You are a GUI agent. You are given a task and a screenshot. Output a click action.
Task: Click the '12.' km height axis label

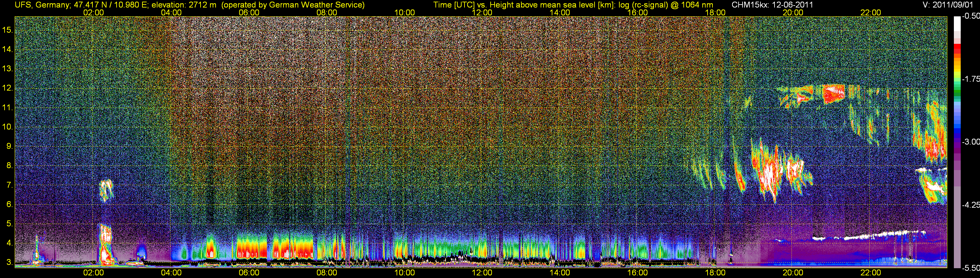pos(7,88)
